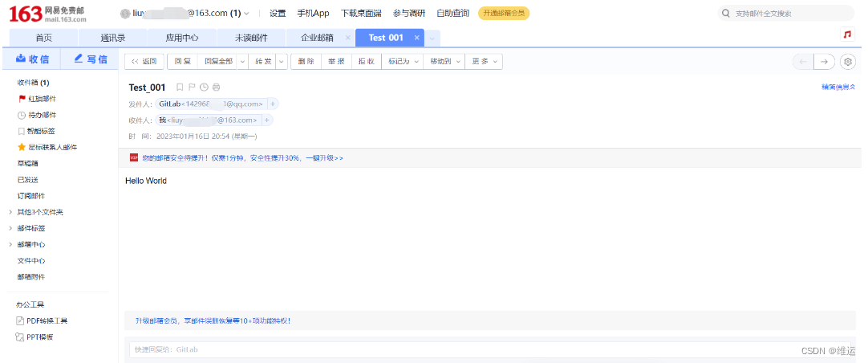868x363 pixels.
Task: Open the 未读邮件 tab
Action: click(251, 38)
